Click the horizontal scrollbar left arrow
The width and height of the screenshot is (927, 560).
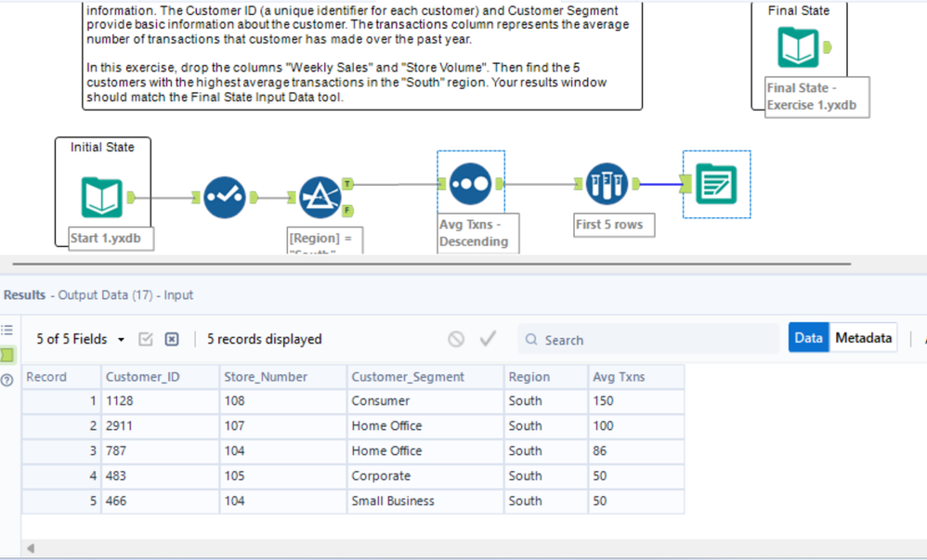[30, 548]
